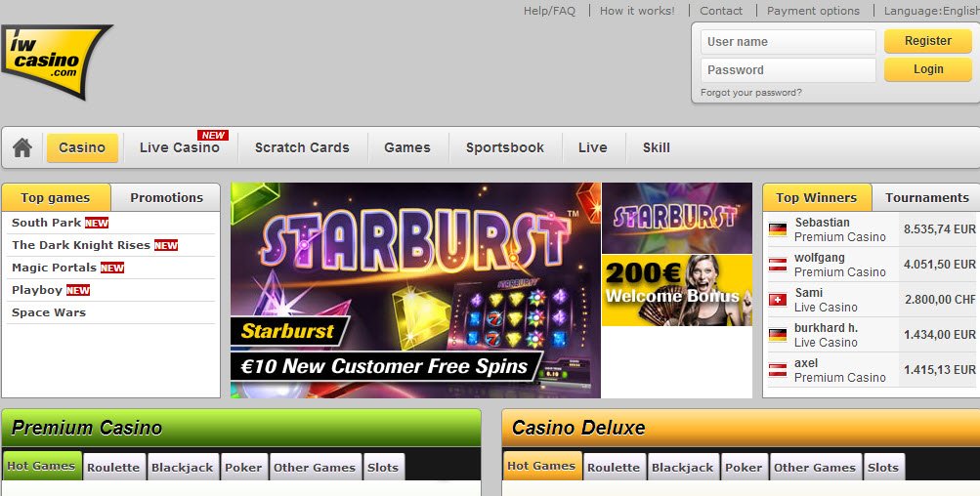Image resolution: width=980 pixels, height=496 pixels.
Task: Click winner name burkhard h.
Action: (826, 328)
